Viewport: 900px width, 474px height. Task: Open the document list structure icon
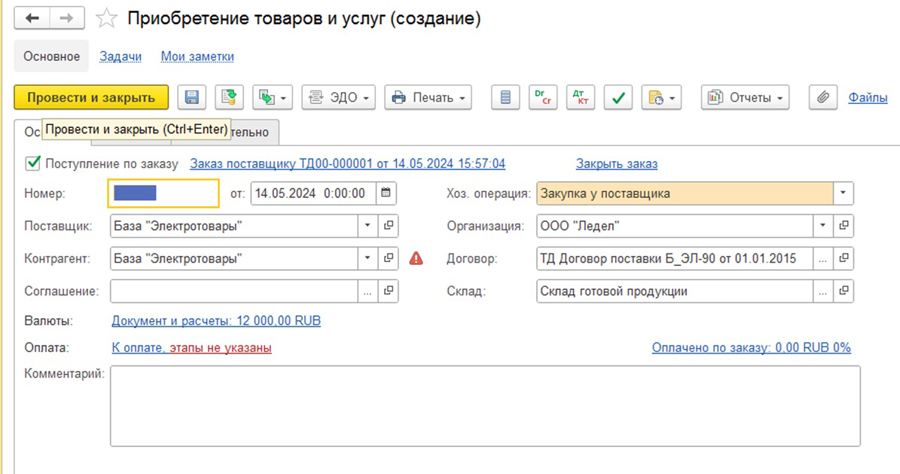point(506,97)
